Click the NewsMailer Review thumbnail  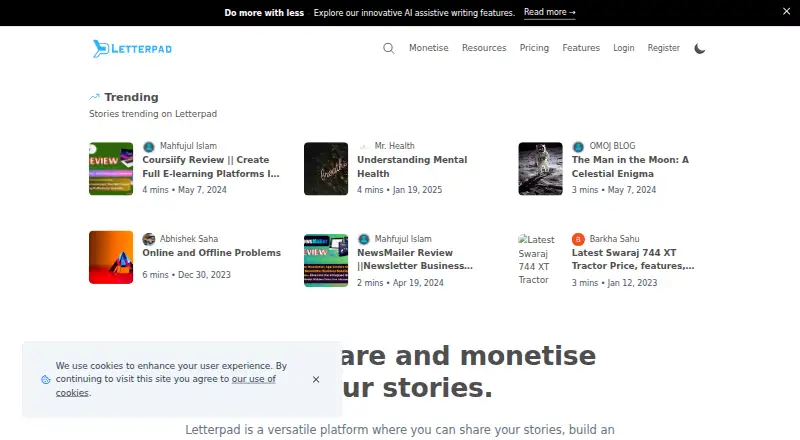tap(326, 260)
